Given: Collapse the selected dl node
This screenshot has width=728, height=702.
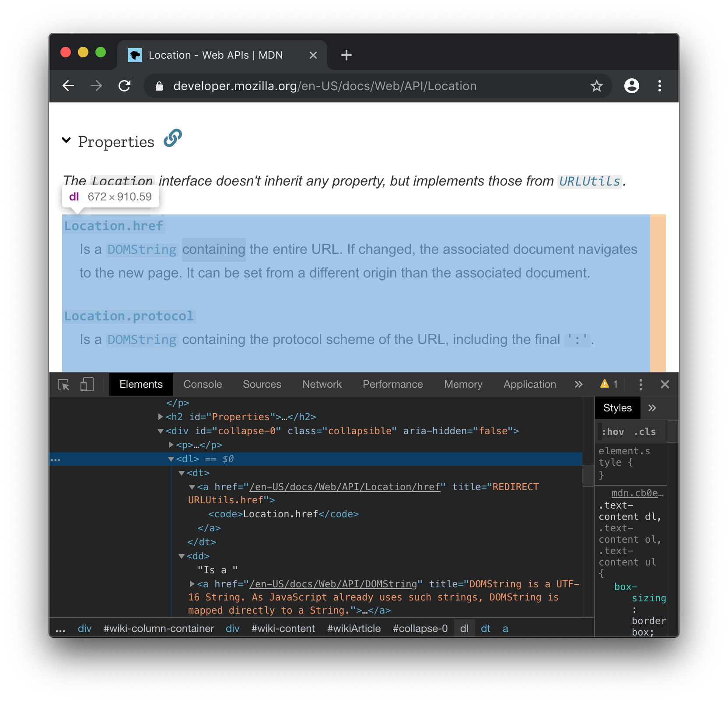Looking at the screenshot, I should tap(171, 459).
